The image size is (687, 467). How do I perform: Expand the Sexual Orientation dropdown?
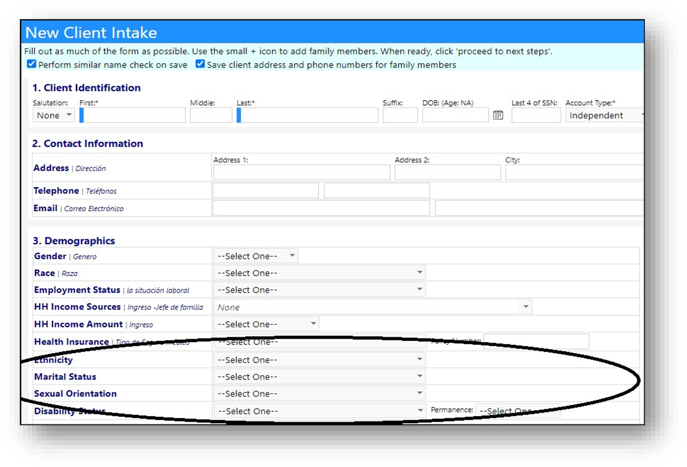coord(319,393)
